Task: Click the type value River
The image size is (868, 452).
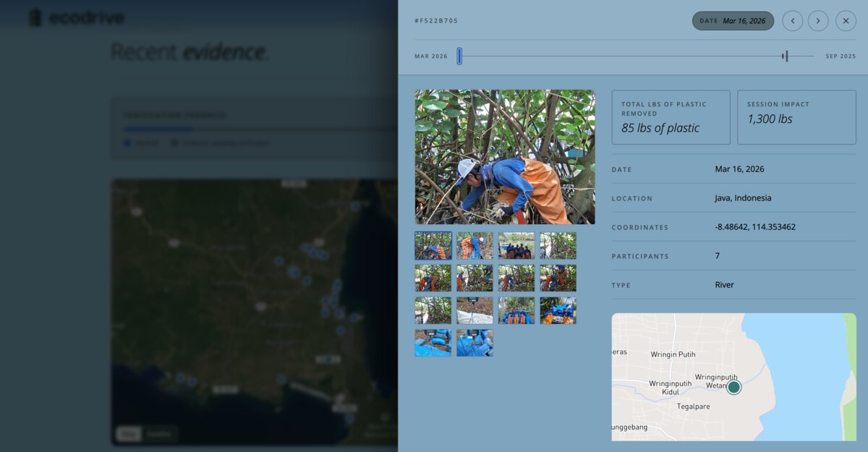Action: point(724,285)
